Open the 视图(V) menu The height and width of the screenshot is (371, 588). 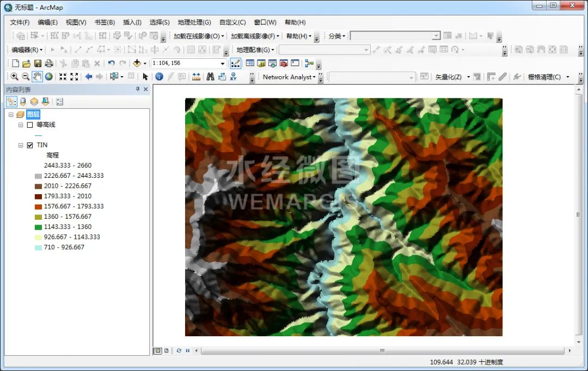point(76,22)
